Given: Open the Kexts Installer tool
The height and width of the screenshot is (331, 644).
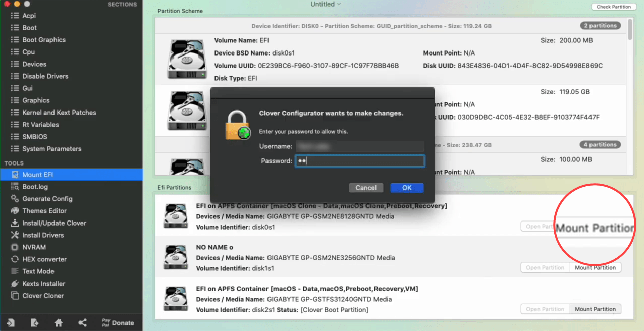Looking at the screenshot, I should click(71, 284).
